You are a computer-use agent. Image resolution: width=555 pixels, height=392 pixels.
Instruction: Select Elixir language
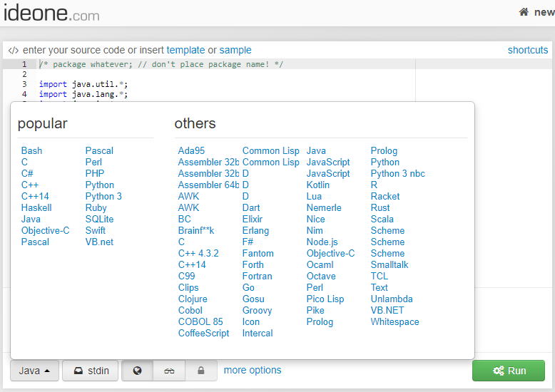(x=253, y=219)
